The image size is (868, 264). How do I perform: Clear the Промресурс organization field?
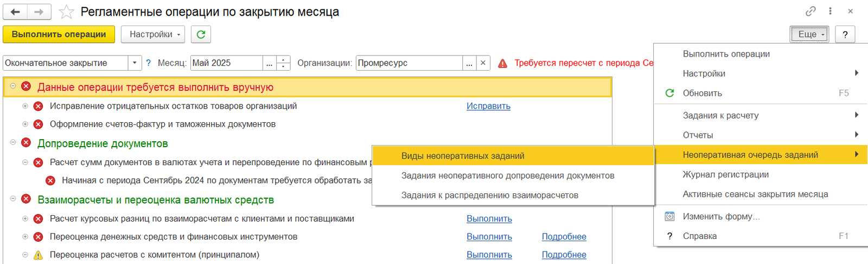(483, 63)
